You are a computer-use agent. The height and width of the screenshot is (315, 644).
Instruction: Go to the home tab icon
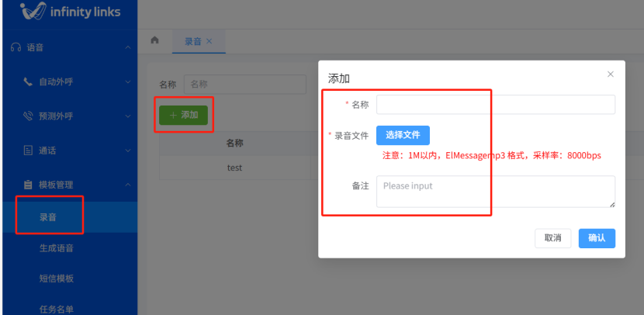(x=154, y=40)
